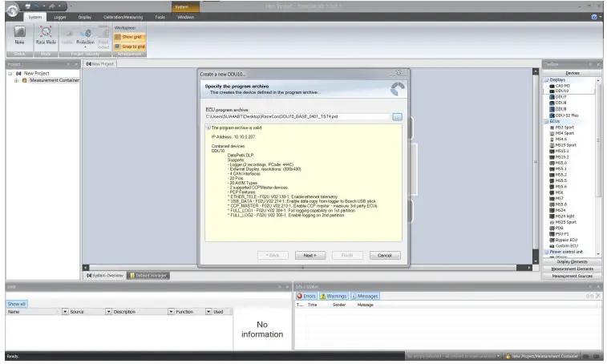Open the Measurement Sources toolbox section
The height and width of the screenshot is (364, 607).
(573, 277)
